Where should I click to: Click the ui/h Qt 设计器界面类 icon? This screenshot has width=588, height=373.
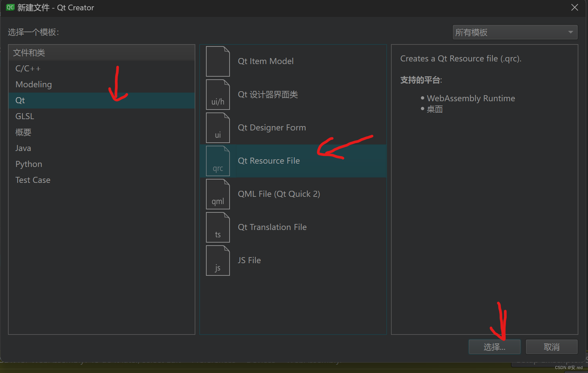coord(218,94)
